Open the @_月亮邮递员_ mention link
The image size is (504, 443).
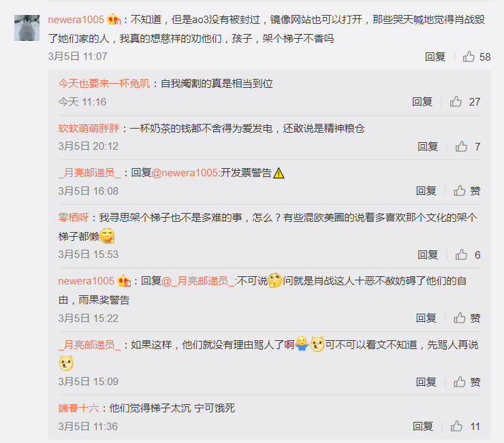click(198, 281)
